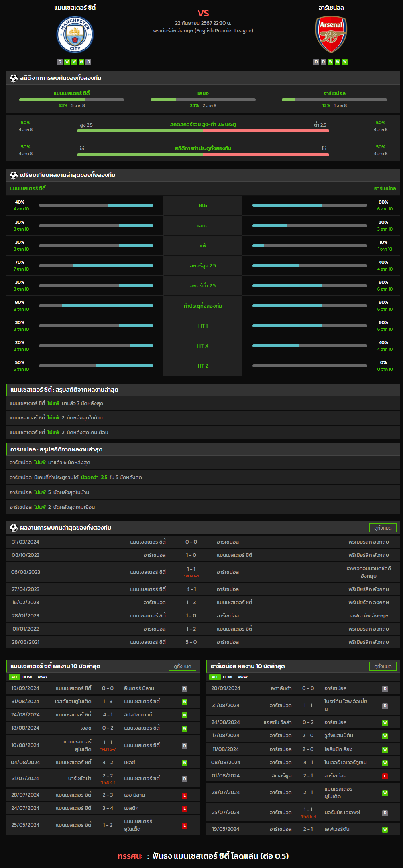Switch to the HOME tab for Arsenal matches
The height and width of the screenshot is (868, 403).
tap(228, 677)
